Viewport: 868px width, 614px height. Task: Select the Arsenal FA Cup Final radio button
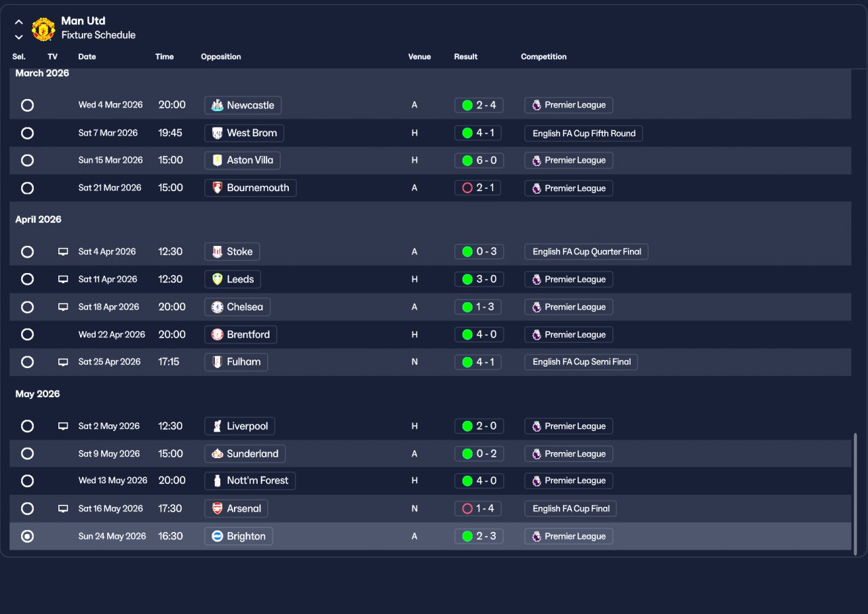(27, 508)
